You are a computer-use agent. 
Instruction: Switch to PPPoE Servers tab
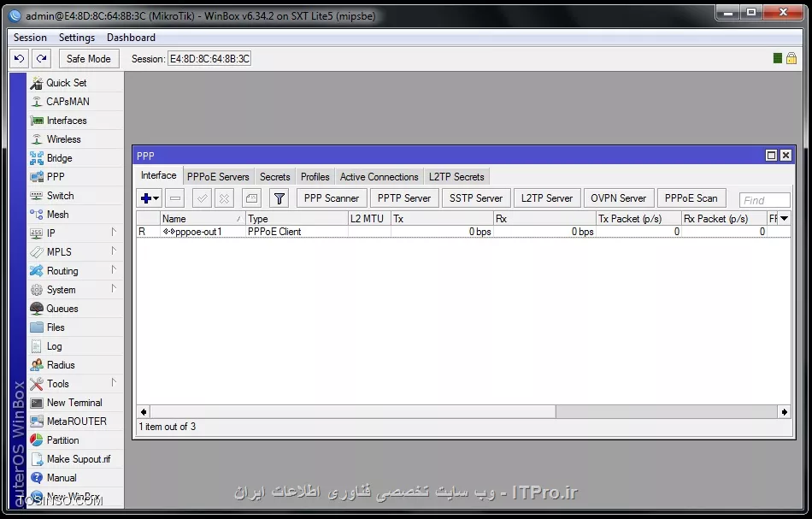point(218,177)
